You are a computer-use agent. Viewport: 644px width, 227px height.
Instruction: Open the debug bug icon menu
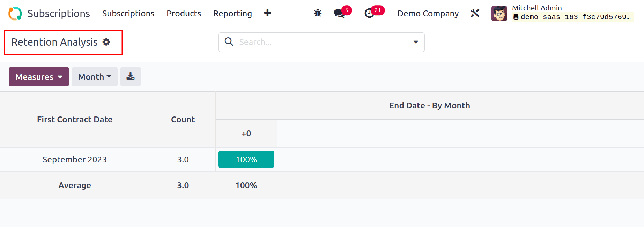(x=318, y=13)
